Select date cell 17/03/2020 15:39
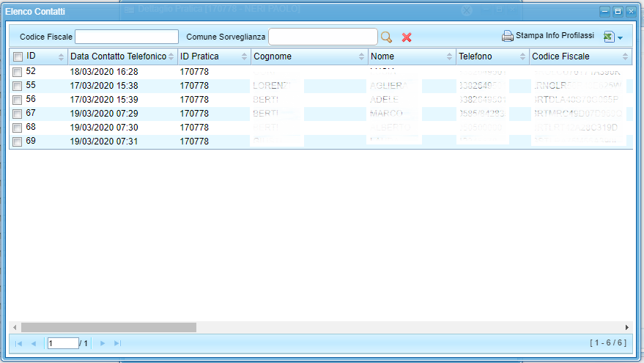This screenshot has width=644, height=363. [104, 100]
